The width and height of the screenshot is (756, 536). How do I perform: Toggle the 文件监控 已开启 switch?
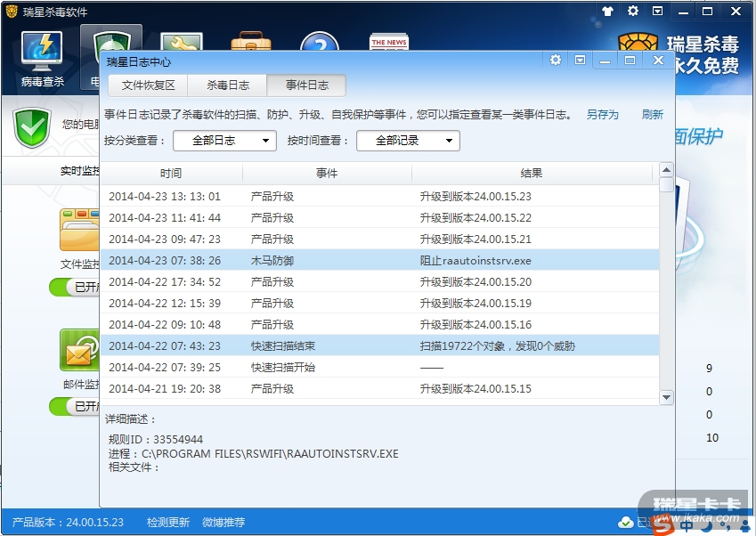(74, 287)
